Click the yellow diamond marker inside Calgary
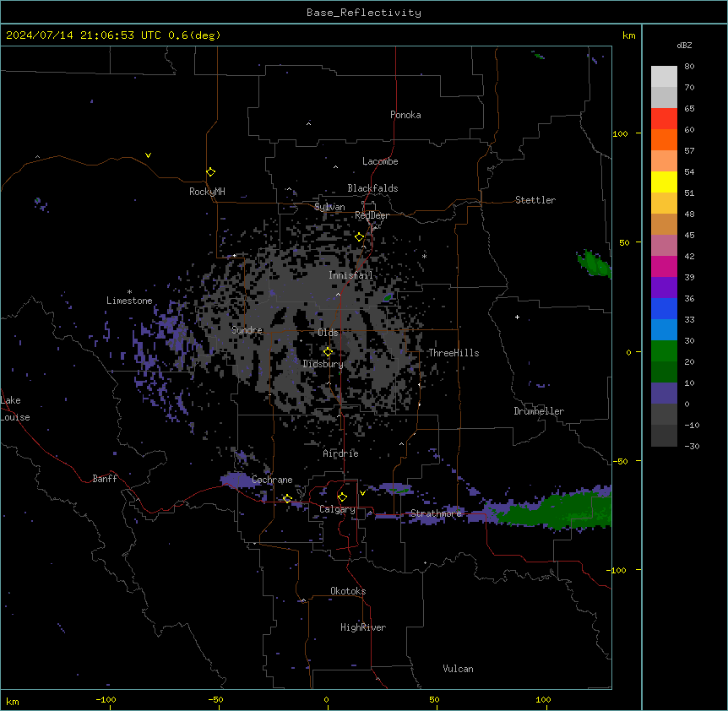The image size is (728, 711). 342,497
